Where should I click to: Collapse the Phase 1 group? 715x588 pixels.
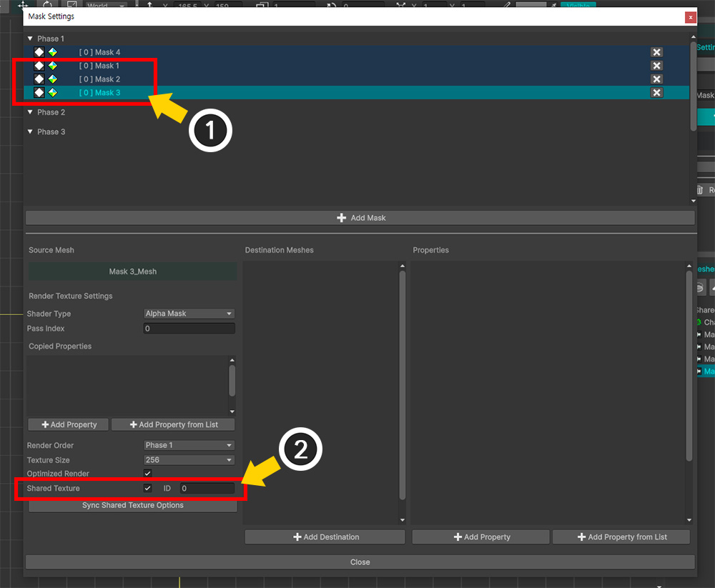[30, 39]
